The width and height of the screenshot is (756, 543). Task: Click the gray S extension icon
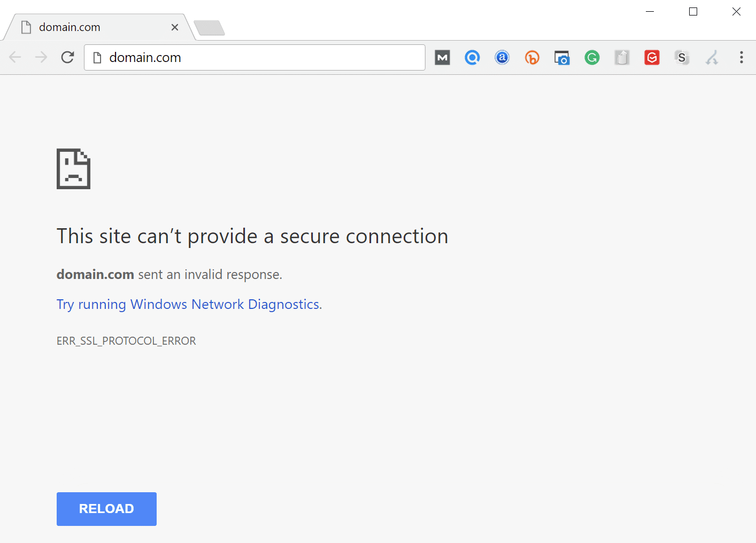(x=682, y=57)
